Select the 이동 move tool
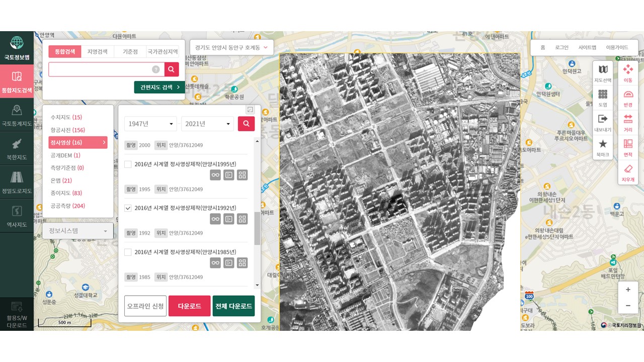 point(628,73)
